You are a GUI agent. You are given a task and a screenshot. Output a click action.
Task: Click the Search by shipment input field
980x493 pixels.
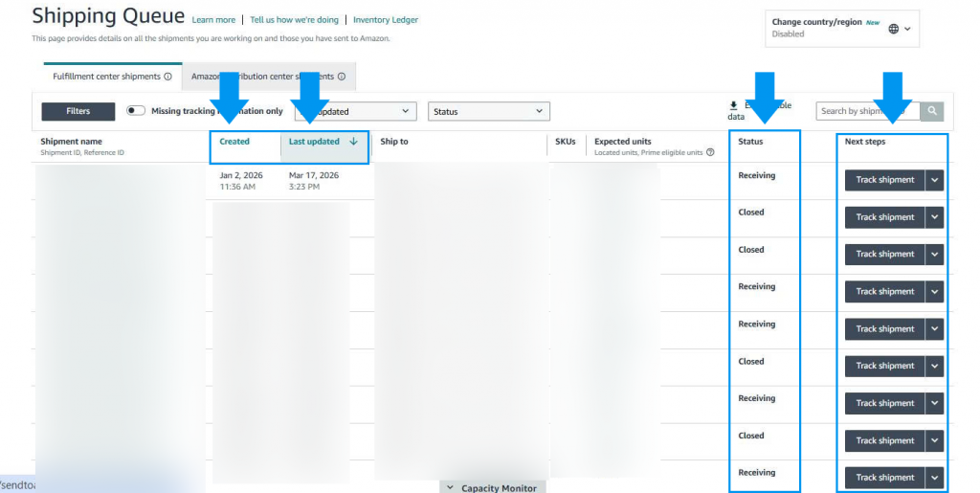tap(867, 111)
